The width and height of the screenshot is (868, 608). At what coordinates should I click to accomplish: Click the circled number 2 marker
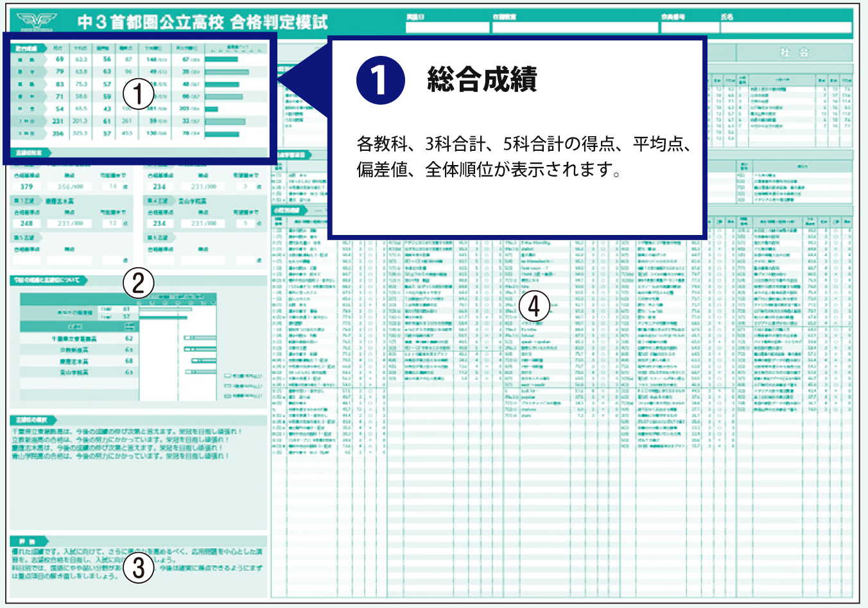(138, 282)
